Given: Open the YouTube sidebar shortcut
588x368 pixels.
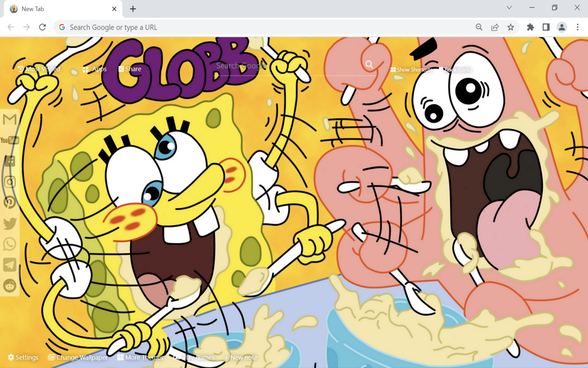Looking at the screenshot, I should [x=10, y=140].
